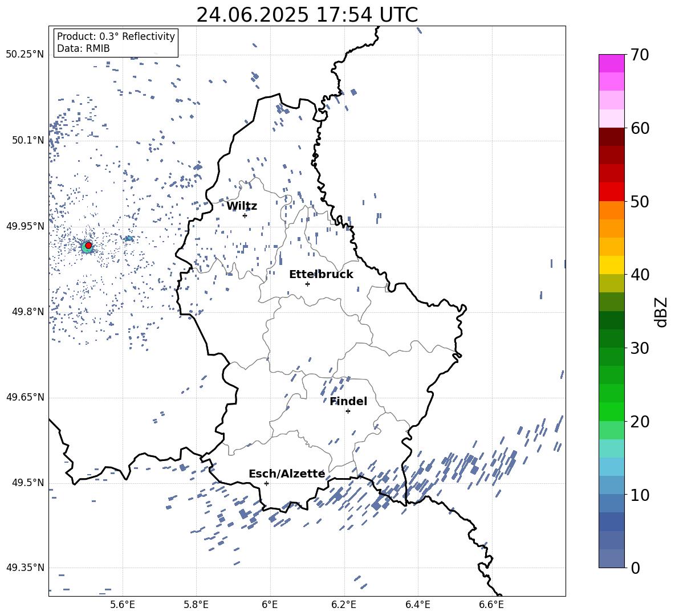This screenshot has width=675, height=616.
Task: Click the 5.6°E longitude label
Action: 123,605
